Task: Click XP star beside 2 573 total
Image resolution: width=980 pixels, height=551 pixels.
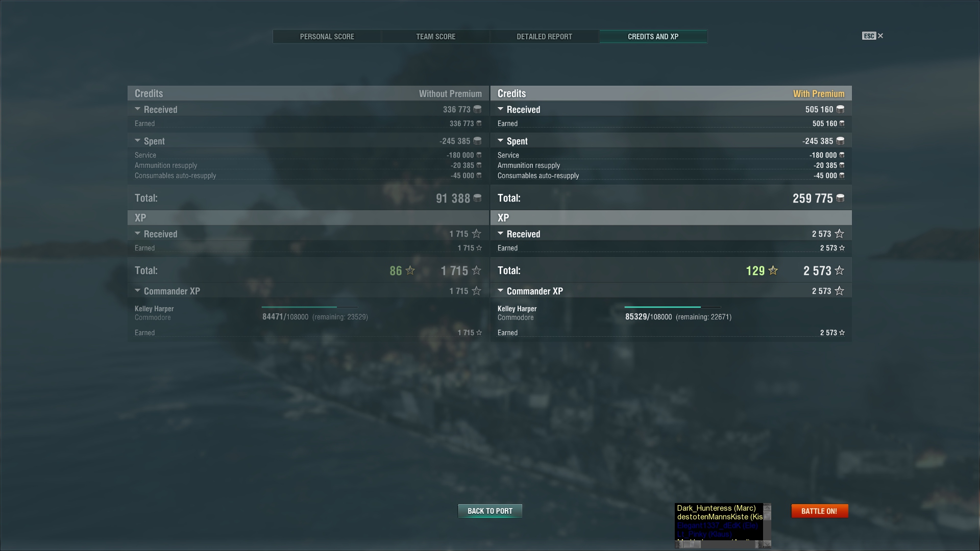Action: [x=840, y=270]
